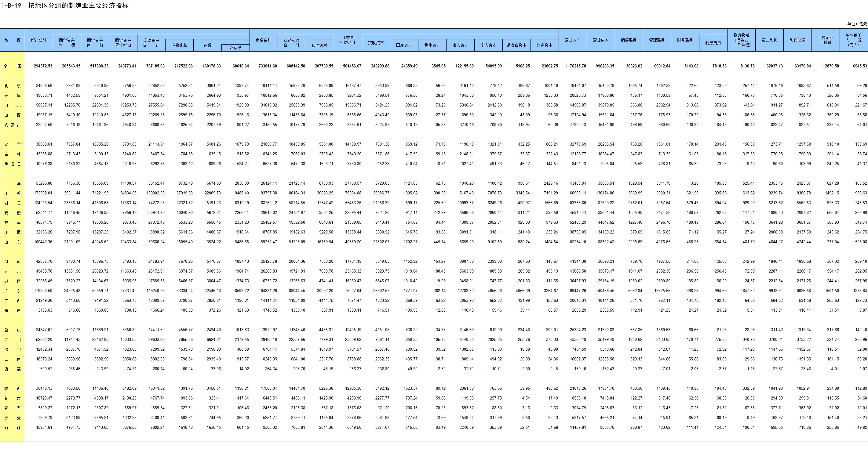Select the 广东 row label
Image resolution: width=868 pixels, height=452 pixels.
13,291
